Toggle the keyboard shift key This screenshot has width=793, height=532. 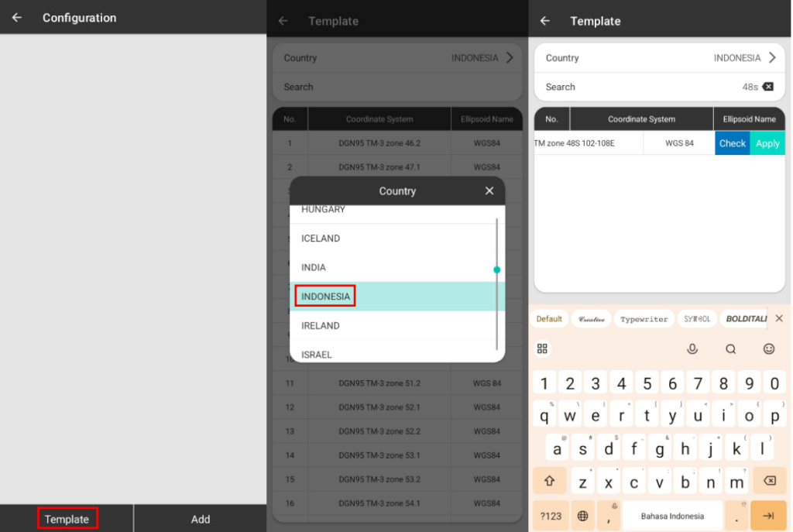click(550, 481)
